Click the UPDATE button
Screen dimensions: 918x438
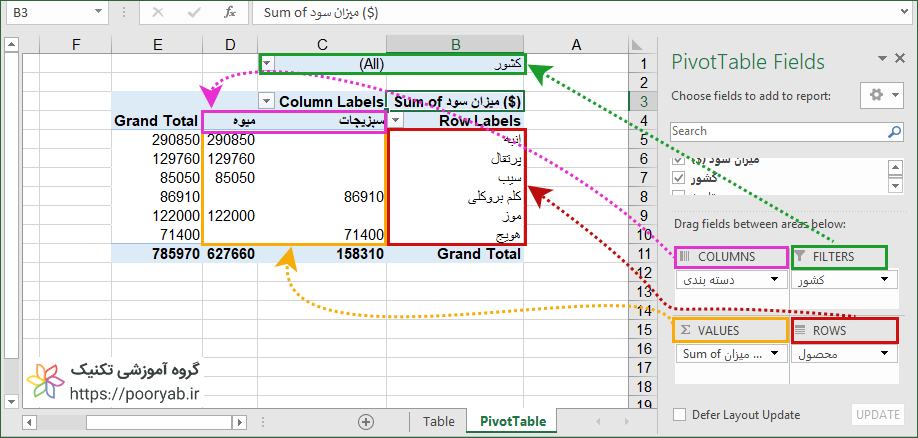(878, 415)
